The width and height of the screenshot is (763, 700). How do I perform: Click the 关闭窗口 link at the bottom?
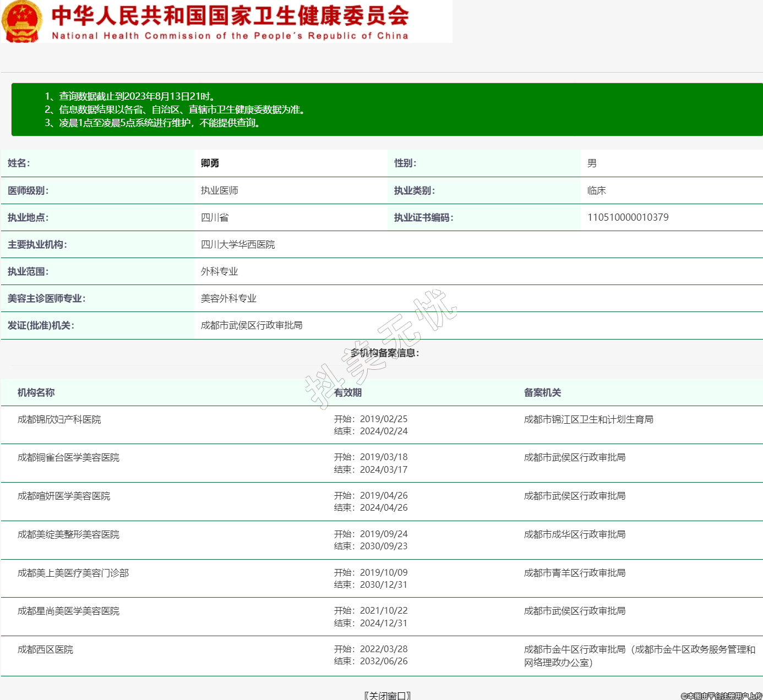coord(388,696)
